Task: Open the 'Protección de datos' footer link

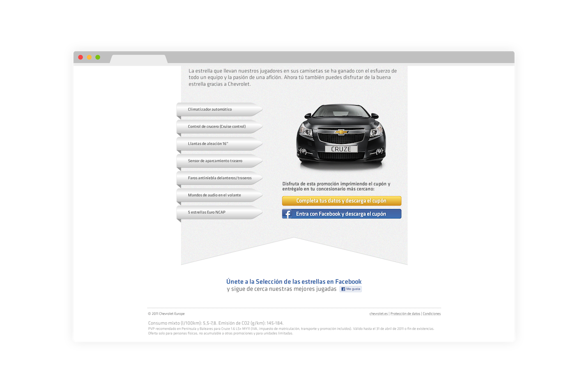Action: click(405, 314)
